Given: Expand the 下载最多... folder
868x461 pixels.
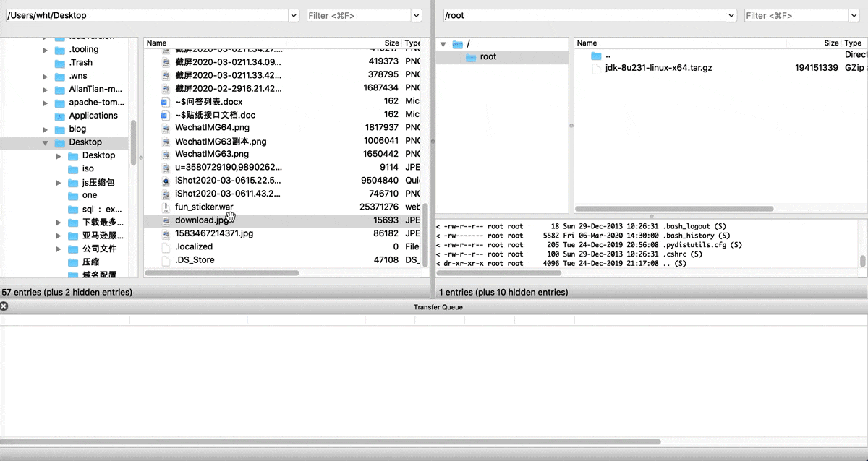Looking at the screenshot, I should click(59, 223).
